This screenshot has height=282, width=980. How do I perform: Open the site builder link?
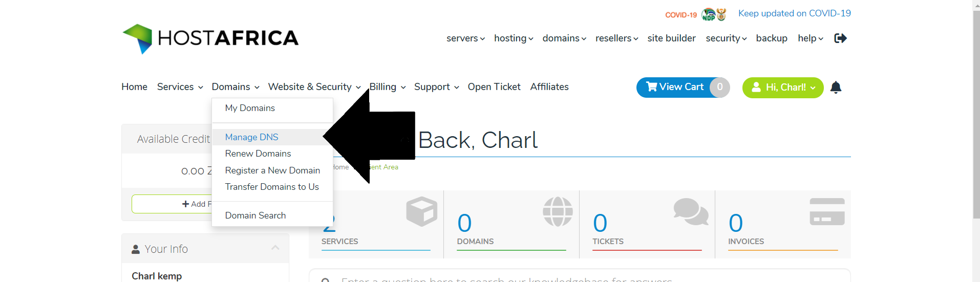point(671,38)
